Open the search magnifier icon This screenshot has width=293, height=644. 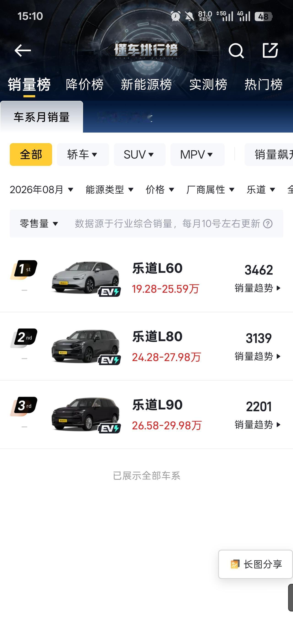click(x=236, y=51)
